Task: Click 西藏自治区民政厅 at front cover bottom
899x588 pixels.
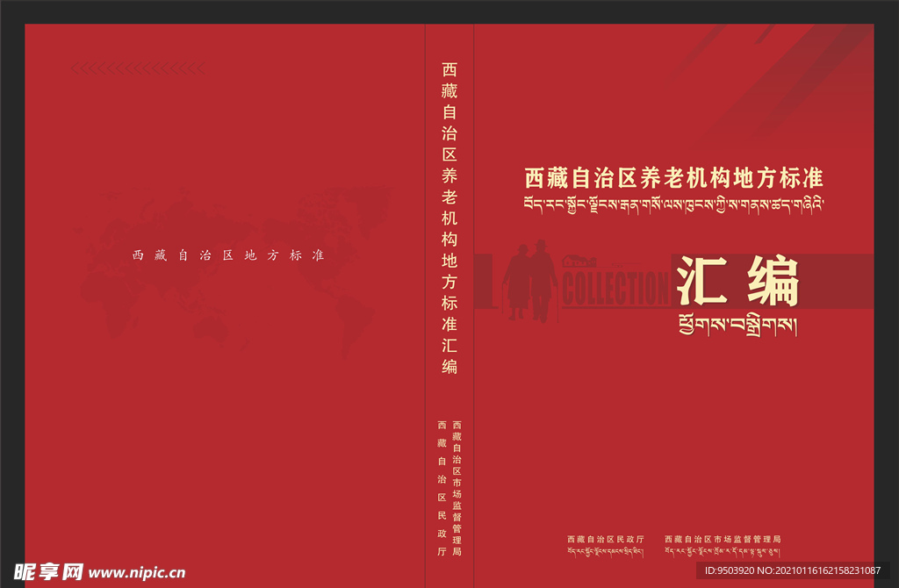Action: pyautogui.click(x=606, y=539)
